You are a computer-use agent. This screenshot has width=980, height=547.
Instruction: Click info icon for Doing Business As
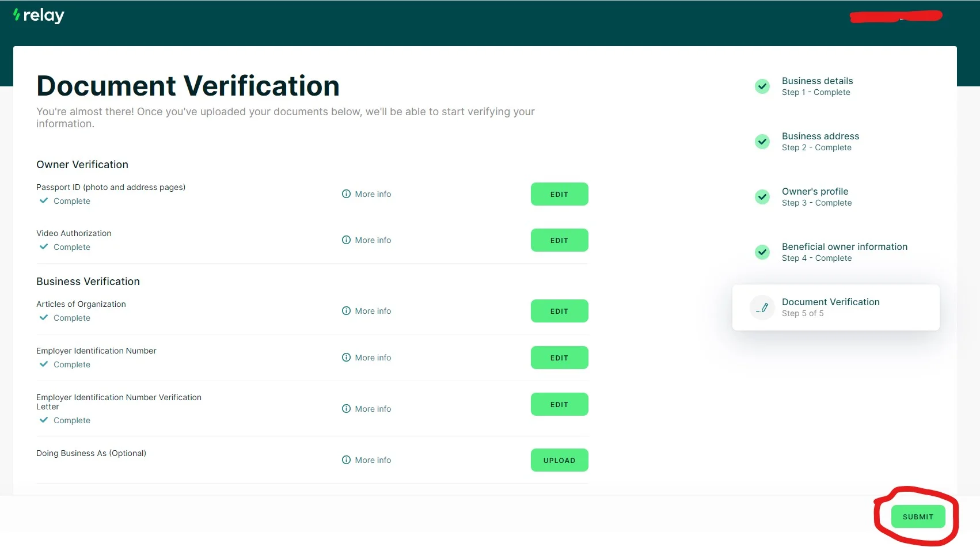[x=346, y=460]
